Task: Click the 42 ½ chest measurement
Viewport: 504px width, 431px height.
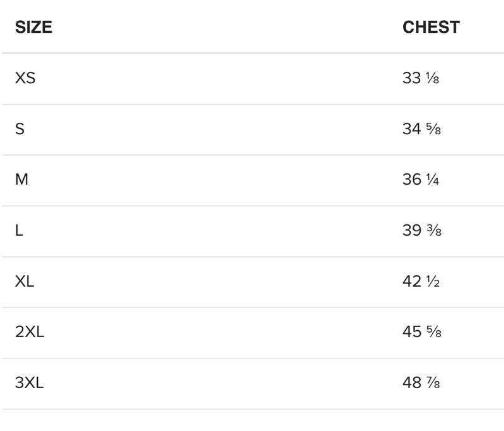Action: tap(421, 281)
